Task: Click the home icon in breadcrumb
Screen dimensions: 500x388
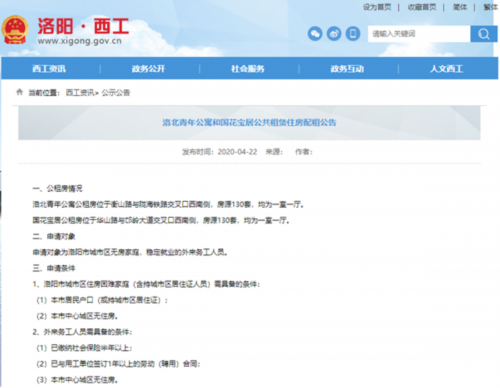Action: (20, 92)
